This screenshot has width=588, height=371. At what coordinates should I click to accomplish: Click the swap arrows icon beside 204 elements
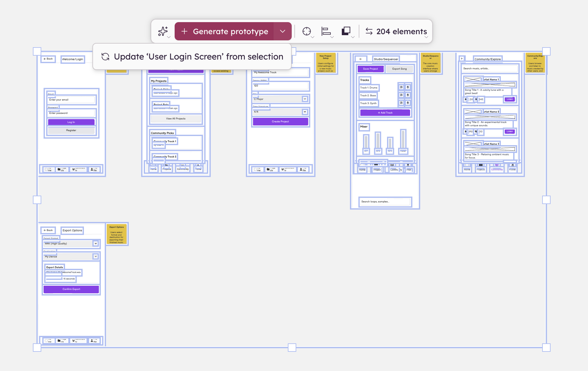click(x=369, y=31)
